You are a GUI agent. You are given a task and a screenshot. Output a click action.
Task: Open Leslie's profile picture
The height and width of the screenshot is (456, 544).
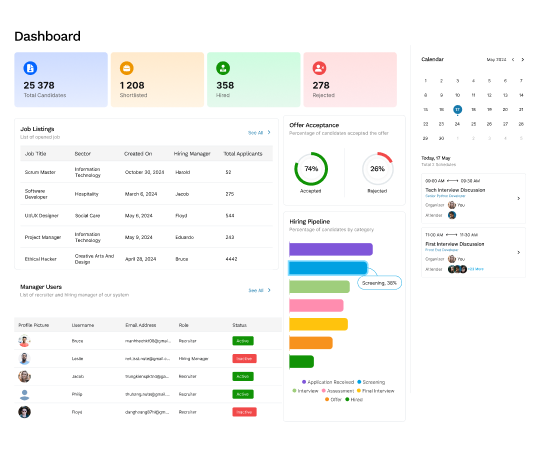click(x=24, y=358)
